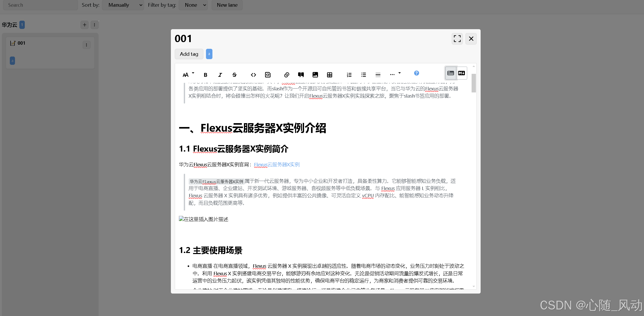
Task: Apply italic formatting
Action: [x=220, y=75]
